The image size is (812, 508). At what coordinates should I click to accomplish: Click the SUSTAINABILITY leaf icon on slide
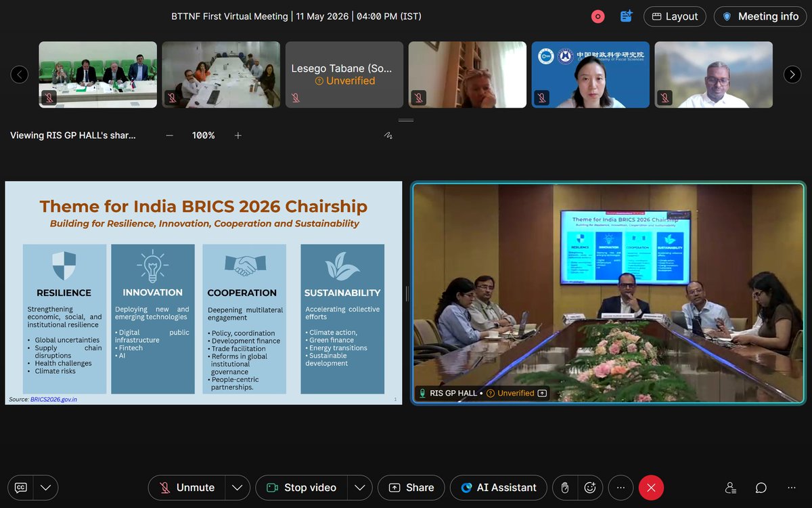[342, 266]
